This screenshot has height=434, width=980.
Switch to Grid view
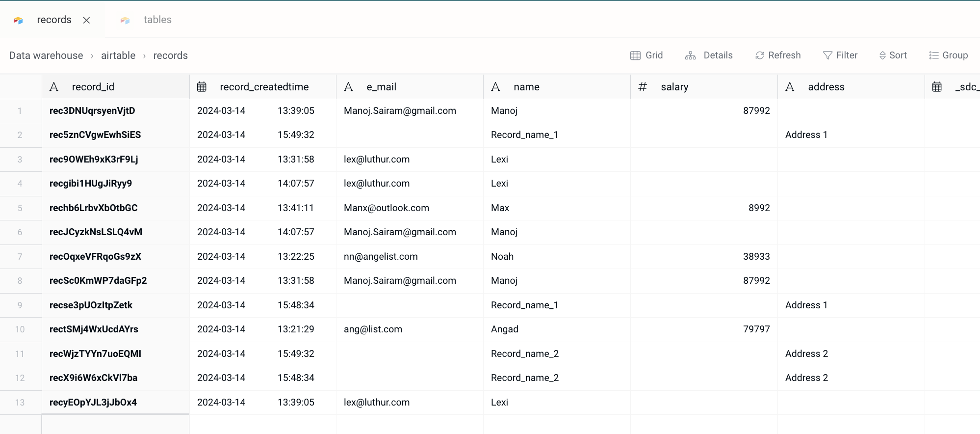tap(646, 55)
